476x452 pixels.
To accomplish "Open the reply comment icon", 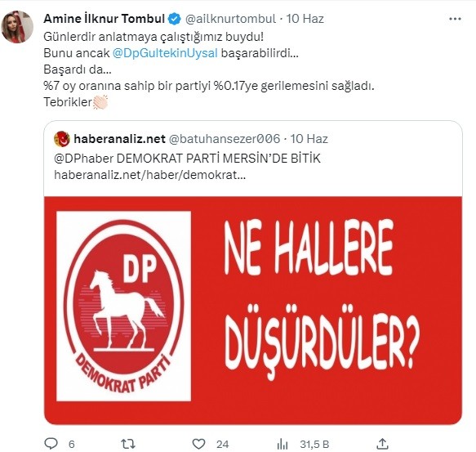I will click(x=51, y=444).
